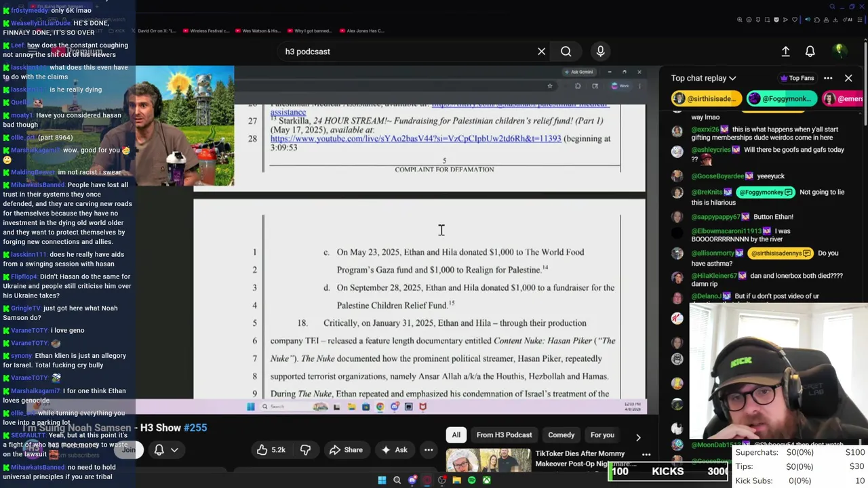The image size is (868, 488).
Task: Switch to 'Why I got banned...' tab
Action: pyautogui.click(x=311, y=30)
